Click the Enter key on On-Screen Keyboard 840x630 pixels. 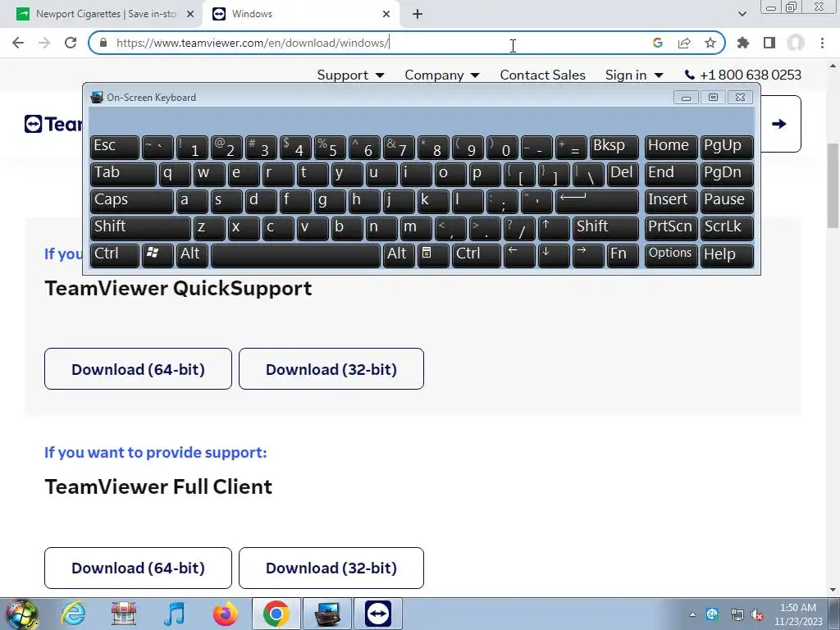(x=597, y=201)
